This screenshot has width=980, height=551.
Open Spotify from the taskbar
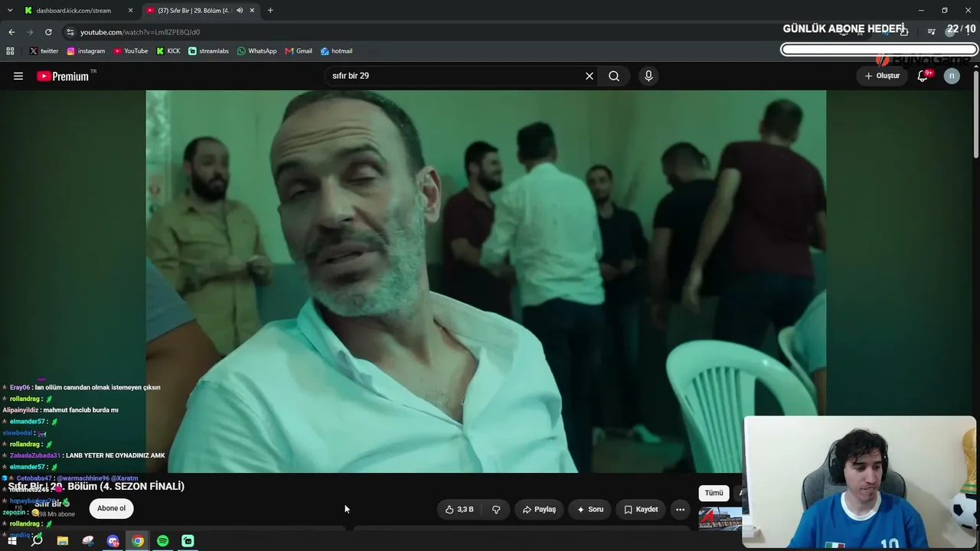pos(163,541)
